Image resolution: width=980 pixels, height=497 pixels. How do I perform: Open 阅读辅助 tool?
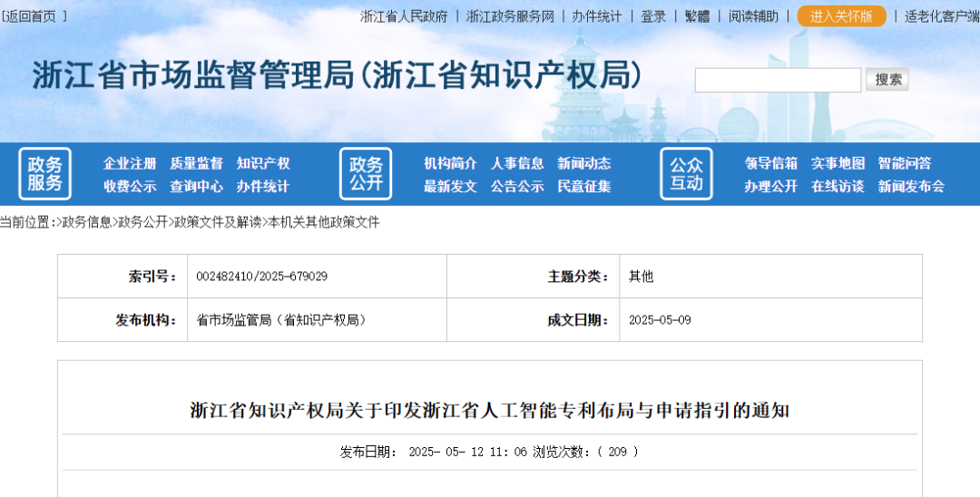click(x=753, y=16)
